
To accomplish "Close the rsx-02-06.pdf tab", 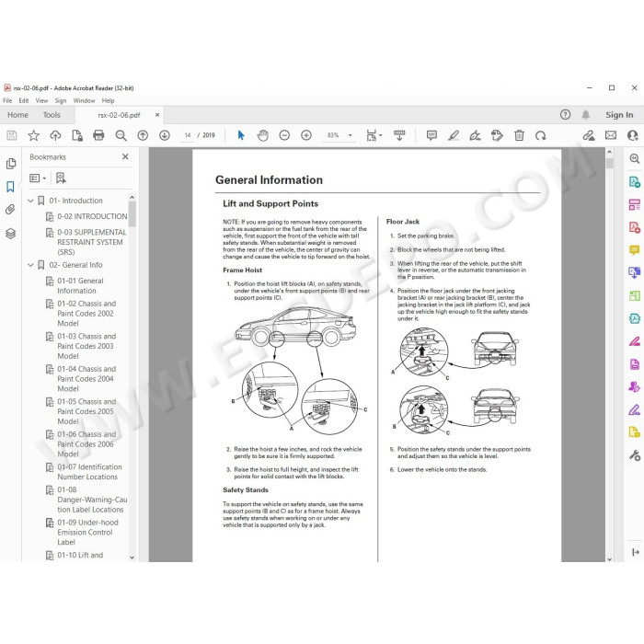I will 157,115.
